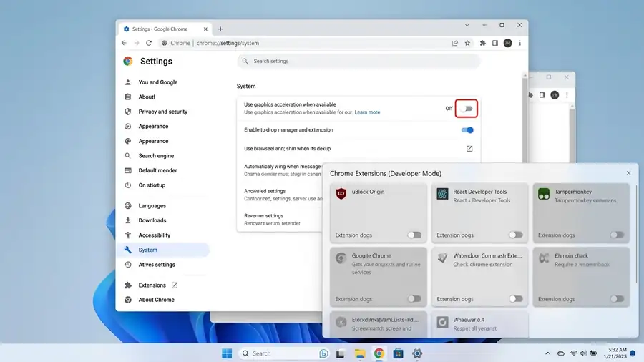This screenshot has width=644, height=362.
Task: Toggle uBlock Origin extension switch
Action: (x=414, y=235)
